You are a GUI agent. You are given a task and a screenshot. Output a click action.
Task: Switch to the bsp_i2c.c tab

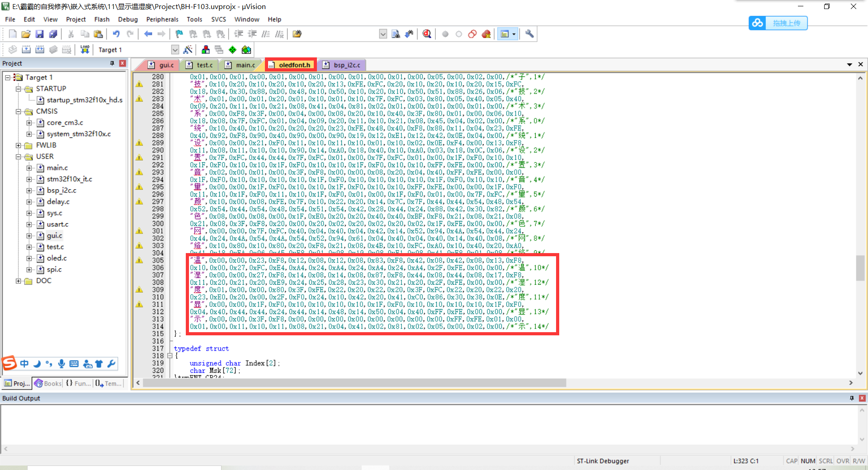click(342, 65)
